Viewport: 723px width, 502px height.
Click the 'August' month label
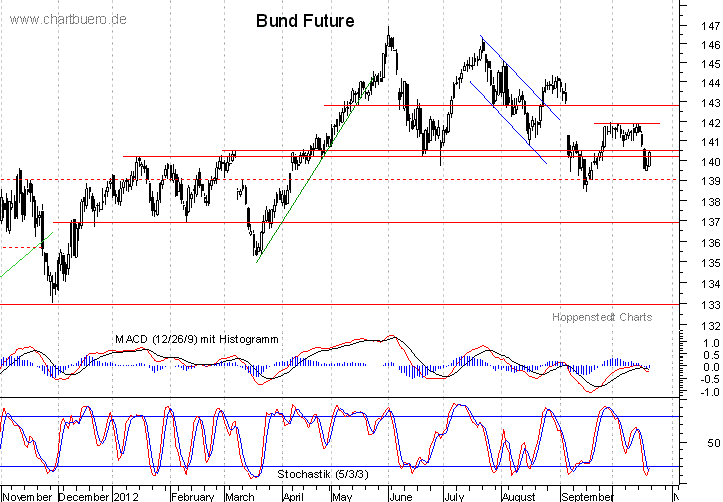(518, 497)
